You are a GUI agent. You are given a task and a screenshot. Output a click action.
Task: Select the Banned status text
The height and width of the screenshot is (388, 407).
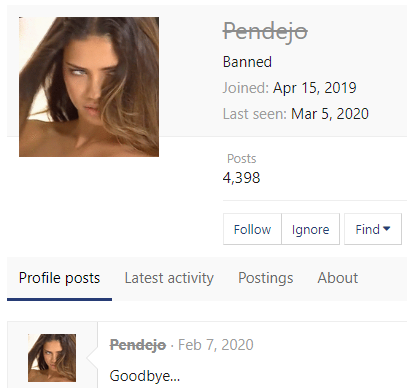click(x=247, y=62)
